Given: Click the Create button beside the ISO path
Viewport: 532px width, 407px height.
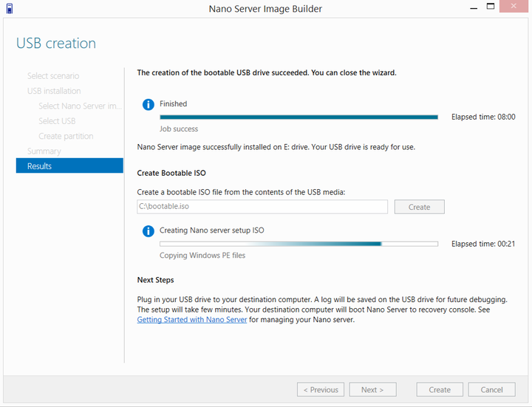Looking at the screenshot, I should tap(420, 207).
